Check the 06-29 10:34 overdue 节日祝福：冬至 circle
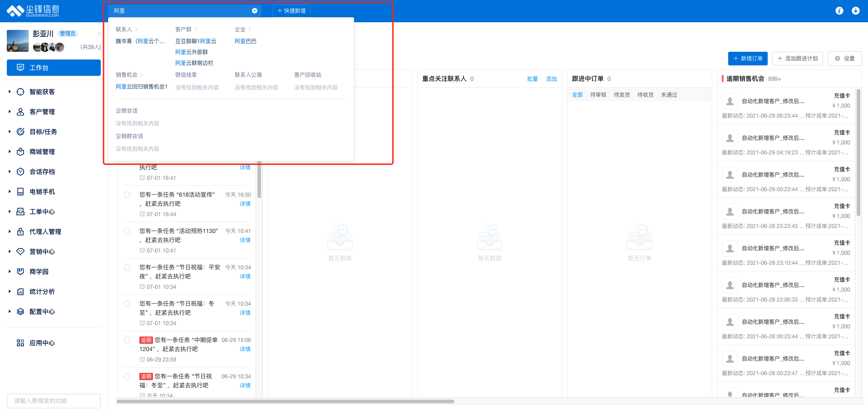Viewport: 868px width, 411px height. [127, 376]
